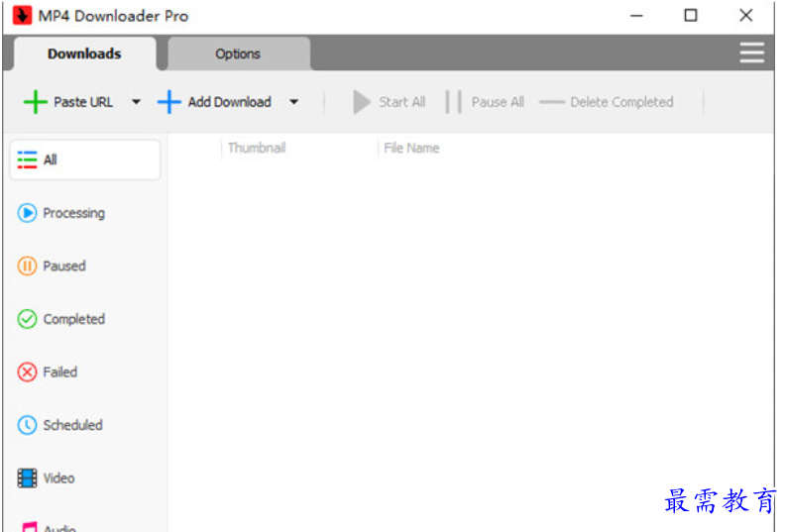Click the File Name column header

pos(411,148)
